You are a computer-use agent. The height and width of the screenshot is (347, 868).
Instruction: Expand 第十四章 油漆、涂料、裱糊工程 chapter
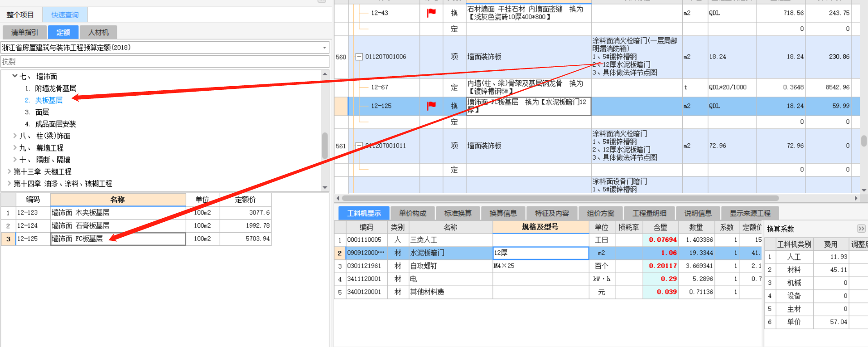[9, 183]
